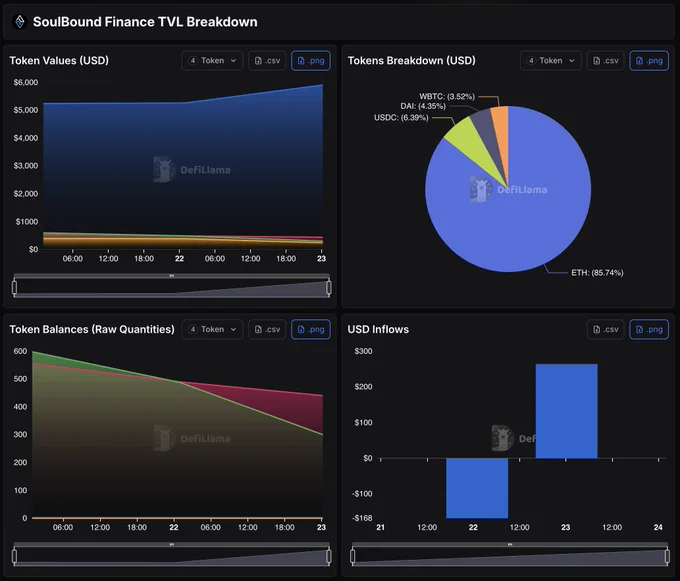Click the 'Token Values (USD)' panel title
The width and height of the screenshot is (680, 581).
(59, 61)
